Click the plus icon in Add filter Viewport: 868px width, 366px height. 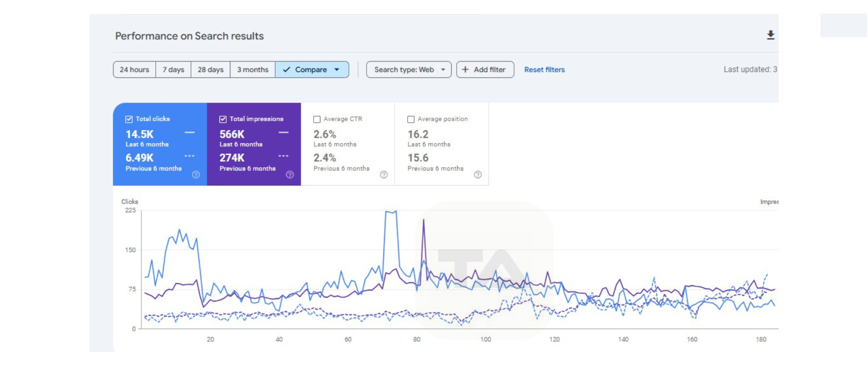465,70
